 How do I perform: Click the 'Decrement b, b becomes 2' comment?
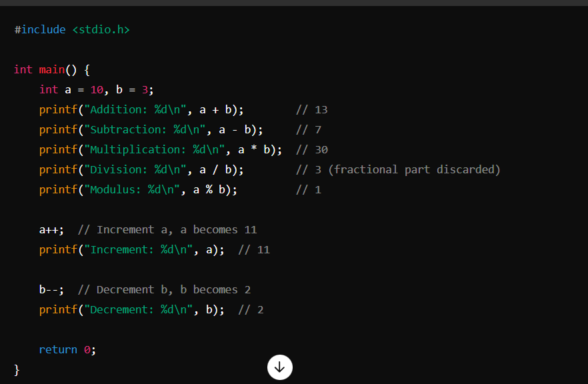click(173, 289)
